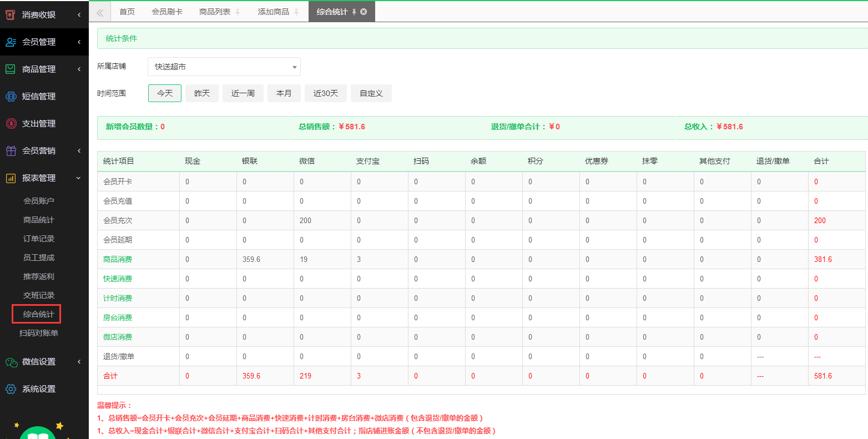This screenshot has width=868, height=439.
Task: Click the 商品消费 合计 value 381.6
Action: pos(823,259)
